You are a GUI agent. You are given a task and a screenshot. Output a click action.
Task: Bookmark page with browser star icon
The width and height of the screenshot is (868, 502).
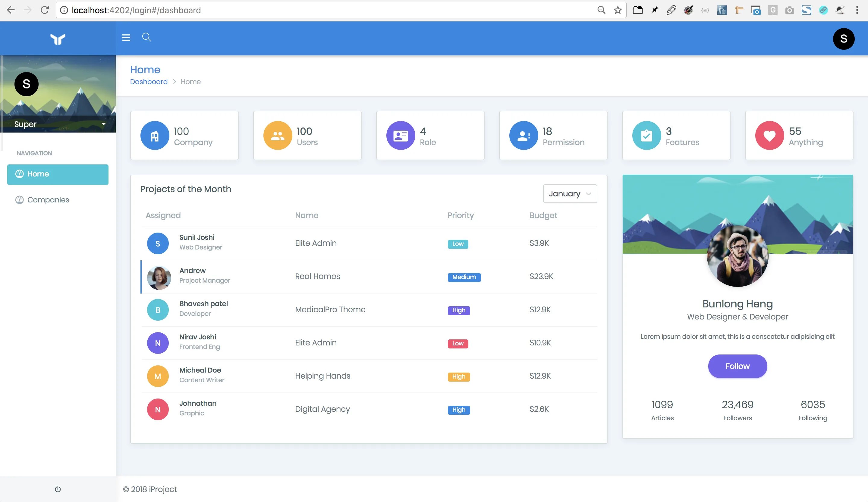pyautogui.click(x=618, y=10)
